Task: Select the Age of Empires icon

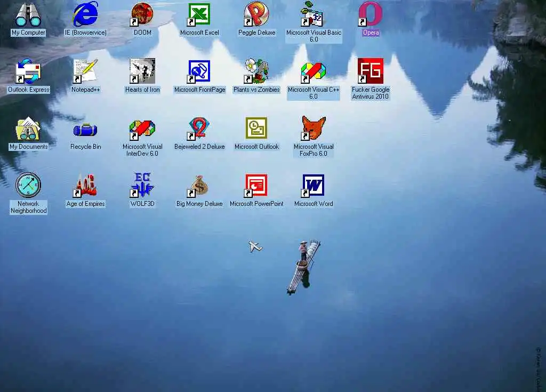Action: [85, 186]
